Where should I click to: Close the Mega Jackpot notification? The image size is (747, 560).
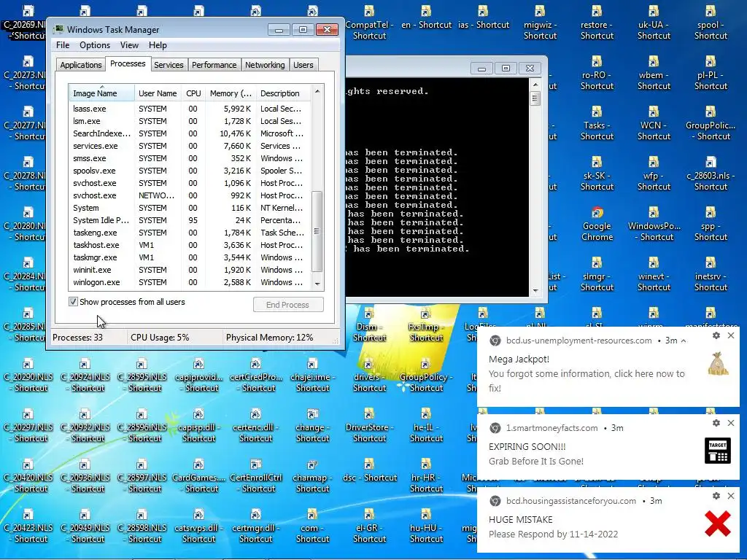tap(731, 335)
